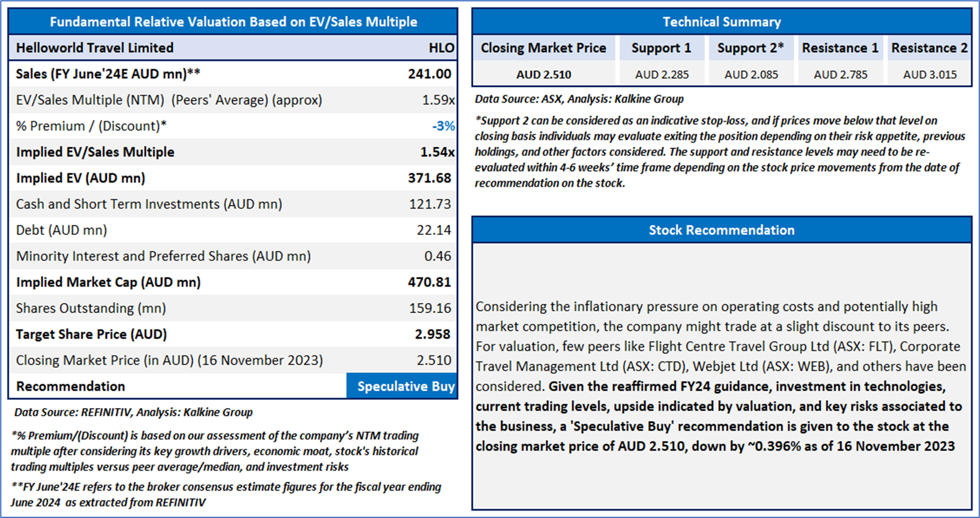Select the Fundamental Relative Valuation title bar
This screenshot has width=980, height=518.
tap(233, 22)
